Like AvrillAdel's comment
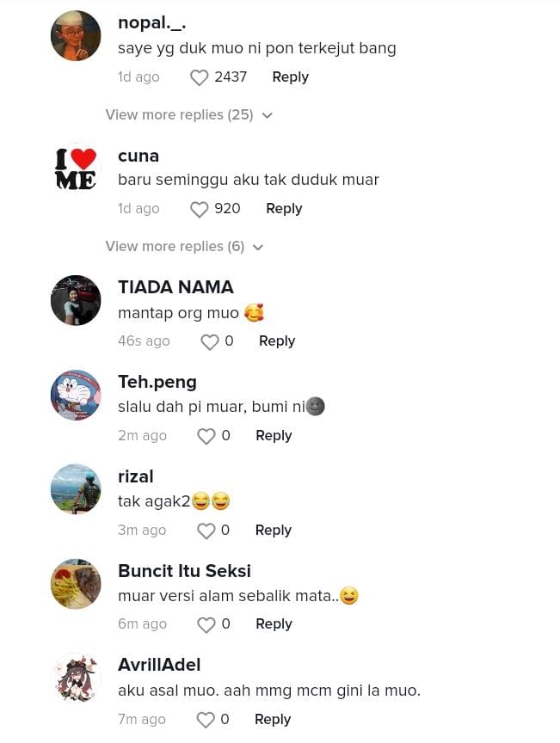Screen dimensions: 560x743 click(205, 720)
